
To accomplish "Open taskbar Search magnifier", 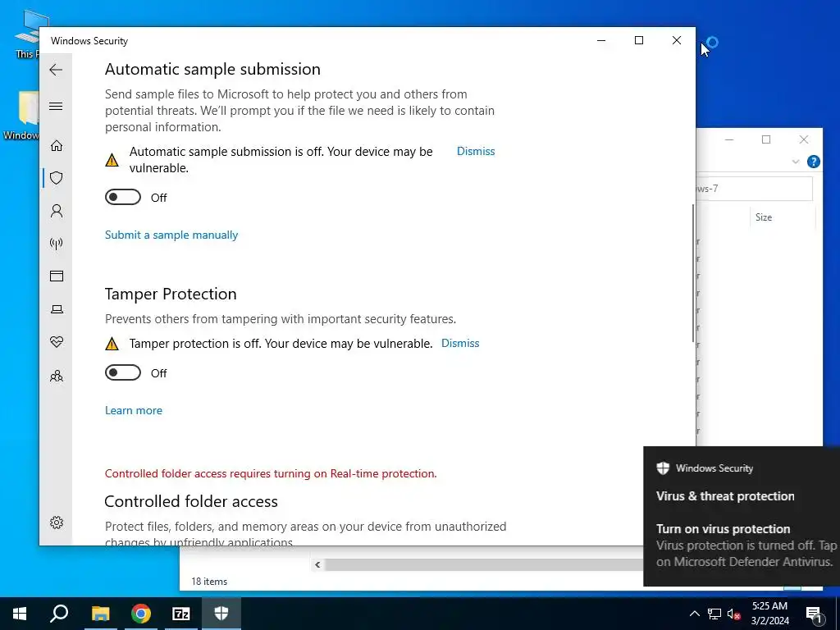I will coord(59,614).
